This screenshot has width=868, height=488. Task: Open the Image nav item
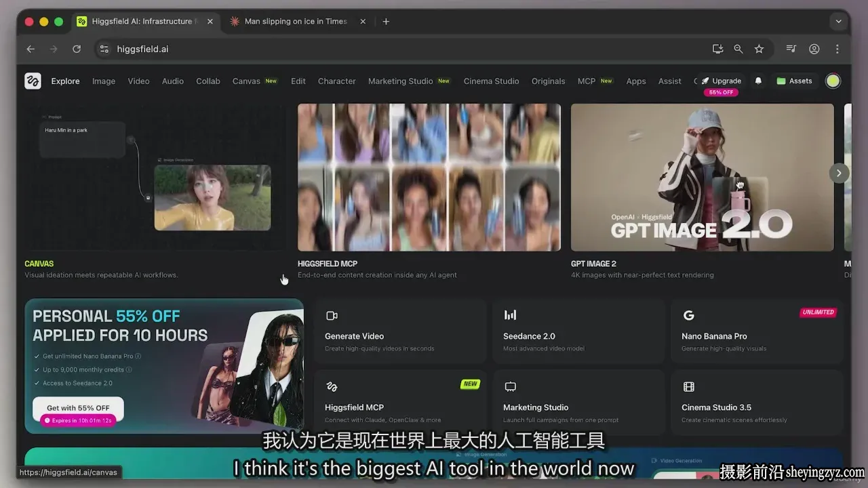(x=104, y=81)
